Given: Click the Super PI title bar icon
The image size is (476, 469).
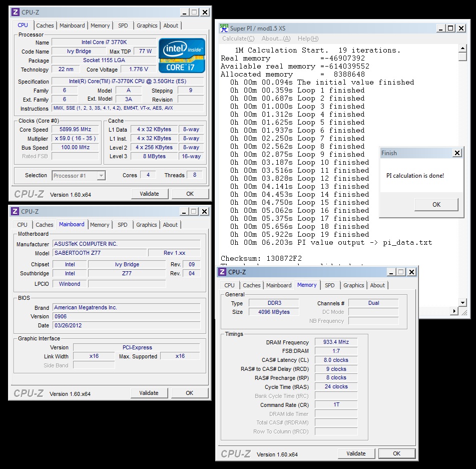Looking at the screenshot, I should point(224,28).
